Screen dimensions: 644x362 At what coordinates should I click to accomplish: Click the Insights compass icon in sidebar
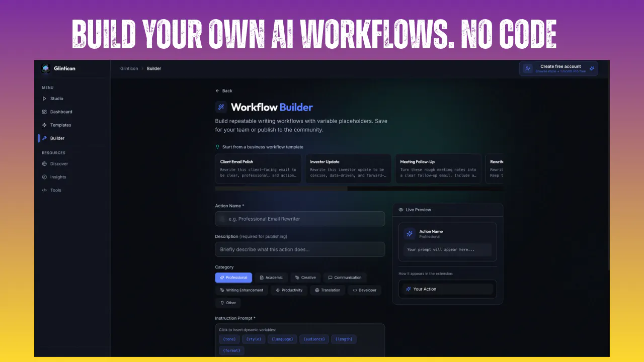pos(44,177)
